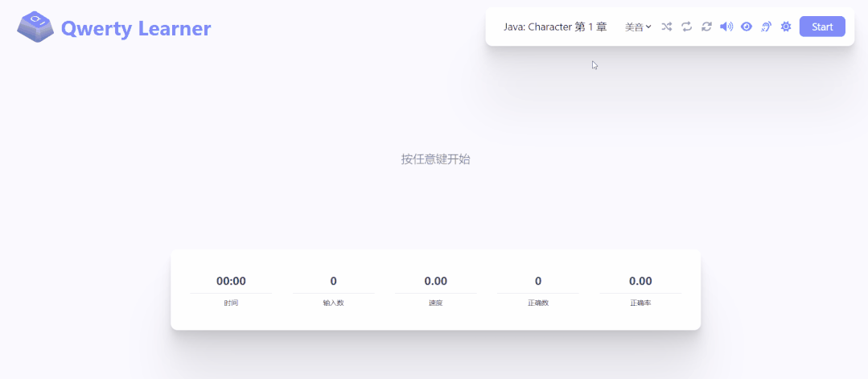
Task: Select the 0.00 value above 速度
Action: coord(436,281)
